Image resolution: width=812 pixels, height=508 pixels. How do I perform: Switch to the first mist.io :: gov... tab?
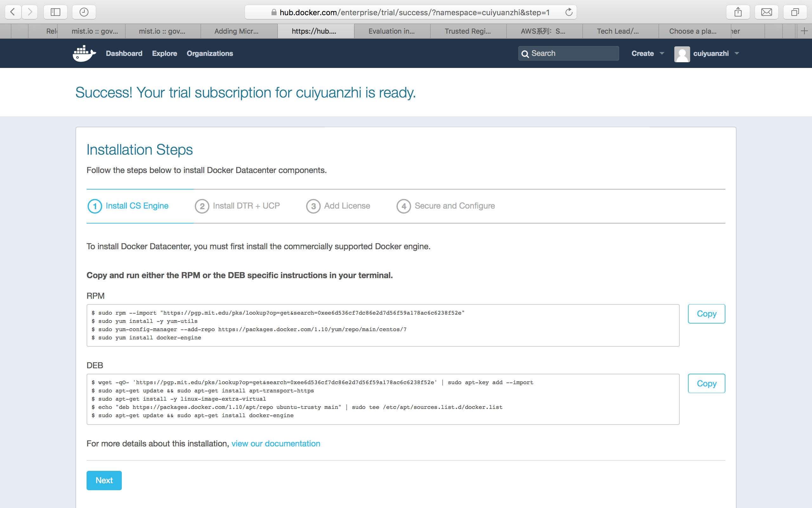pyautogui.click(x=92, y=31)
